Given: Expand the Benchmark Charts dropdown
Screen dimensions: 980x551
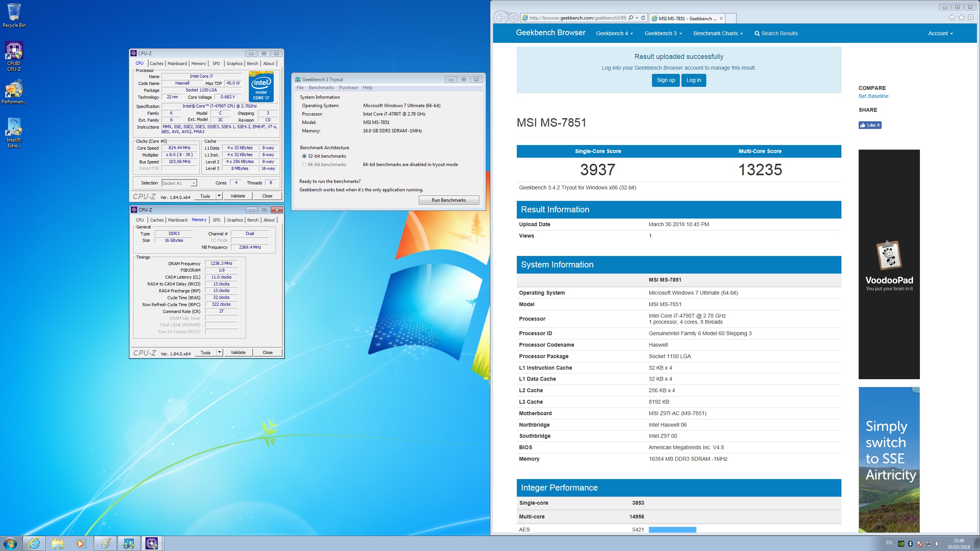Looking at the screenshot, I should [718, 33].
